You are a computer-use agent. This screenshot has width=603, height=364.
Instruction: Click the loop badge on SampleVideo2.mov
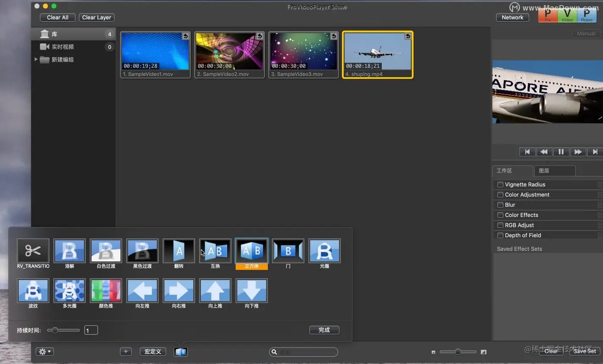pos(260,36)
